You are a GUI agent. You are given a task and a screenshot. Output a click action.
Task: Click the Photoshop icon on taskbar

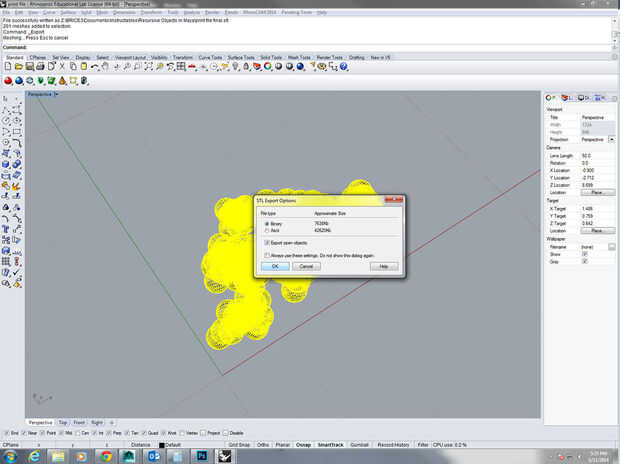pyautogui.click(x=202, y=456)
